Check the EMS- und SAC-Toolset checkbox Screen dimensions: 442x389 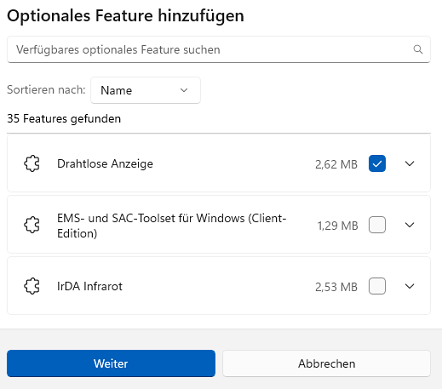[x=377, y=225]
